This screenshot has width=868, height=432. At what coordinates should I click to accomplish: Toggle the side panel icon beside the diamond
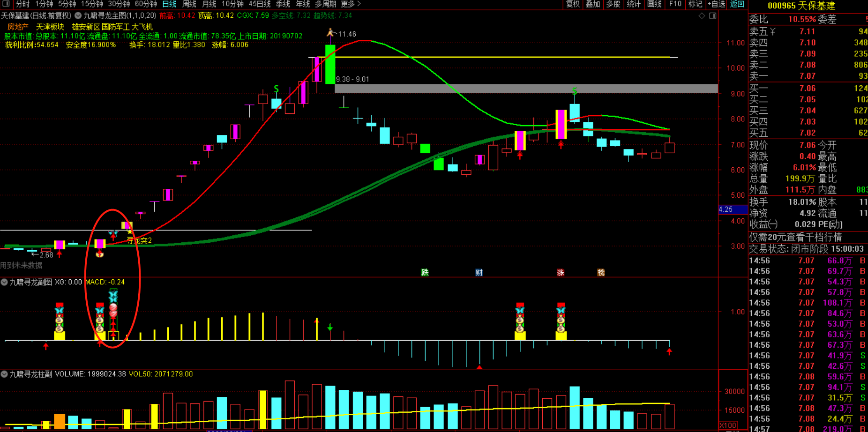pyautogui.click(x=712, y=16)
